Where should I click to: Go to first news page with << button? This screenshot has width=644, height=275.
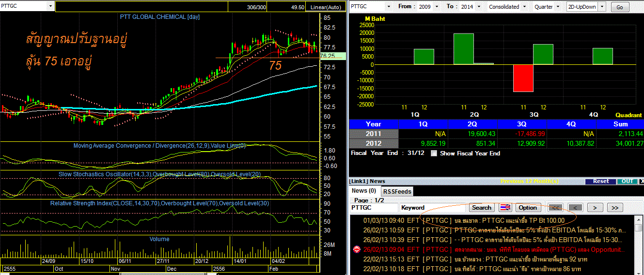click(x=555, y=207)
